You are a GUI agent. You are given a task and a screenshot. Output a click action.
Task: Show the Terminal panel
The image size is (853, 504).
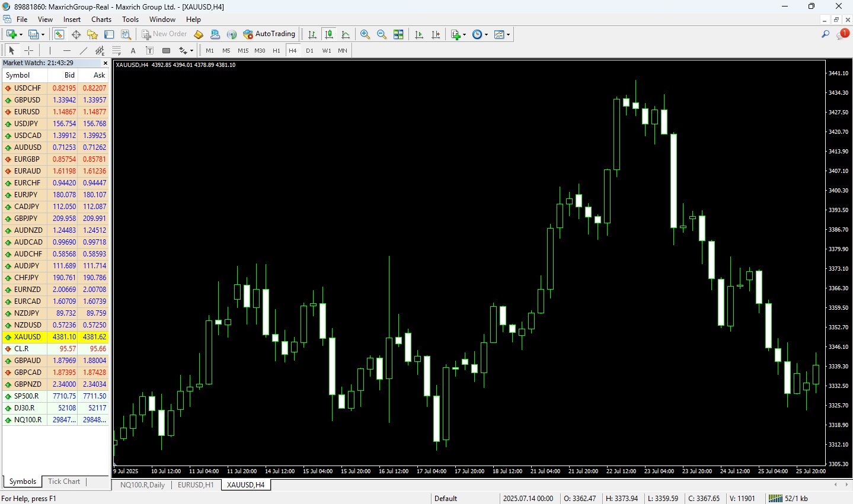(109, 34)
